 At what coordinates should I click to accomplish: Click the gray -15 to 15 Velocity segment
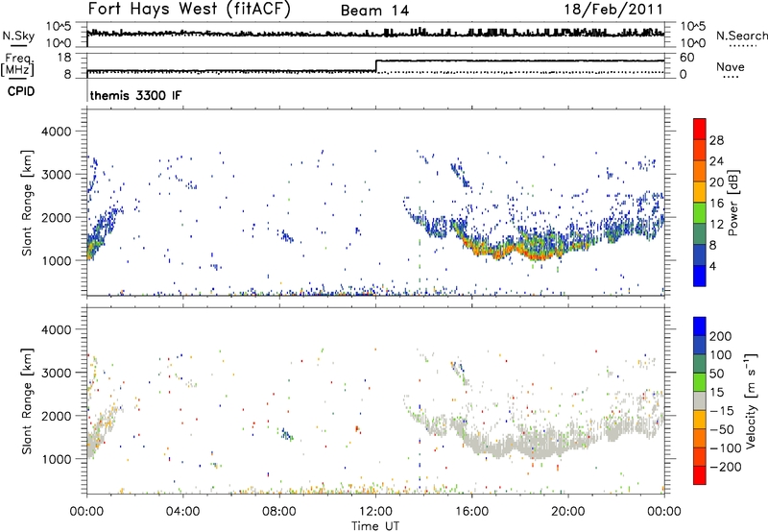click(x=700, y=400)
